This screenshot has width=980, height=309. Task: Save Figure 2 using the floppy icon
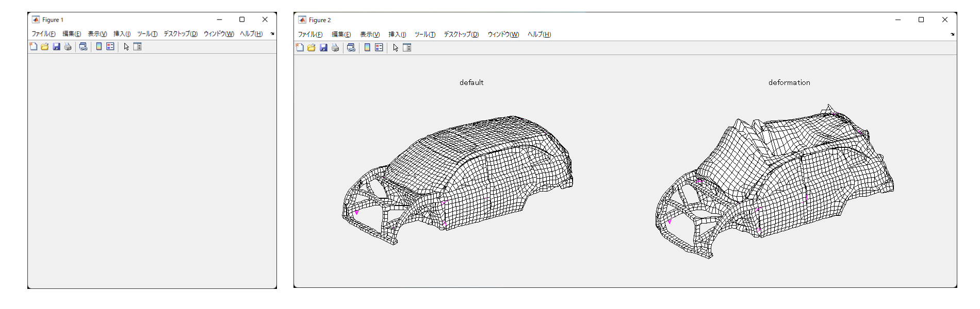pyautogui.click(x=323, y=47)
